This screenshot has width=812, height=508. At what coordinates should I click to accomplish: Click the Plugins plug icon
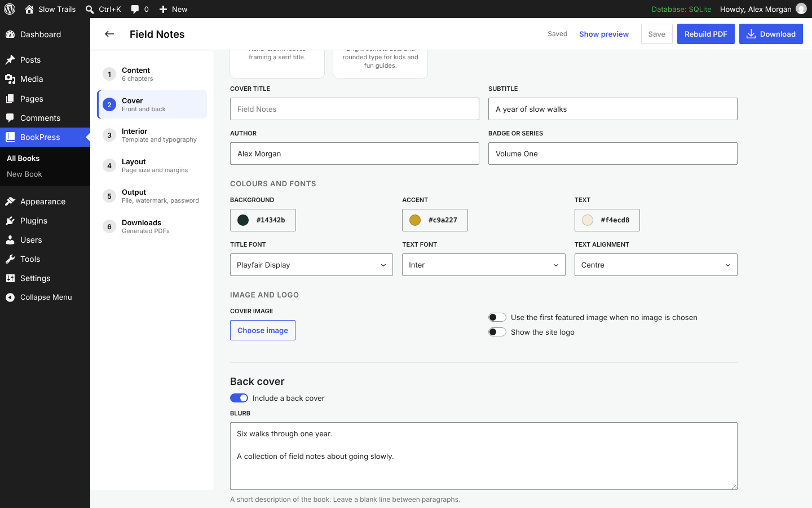click(x=10, y=221)
